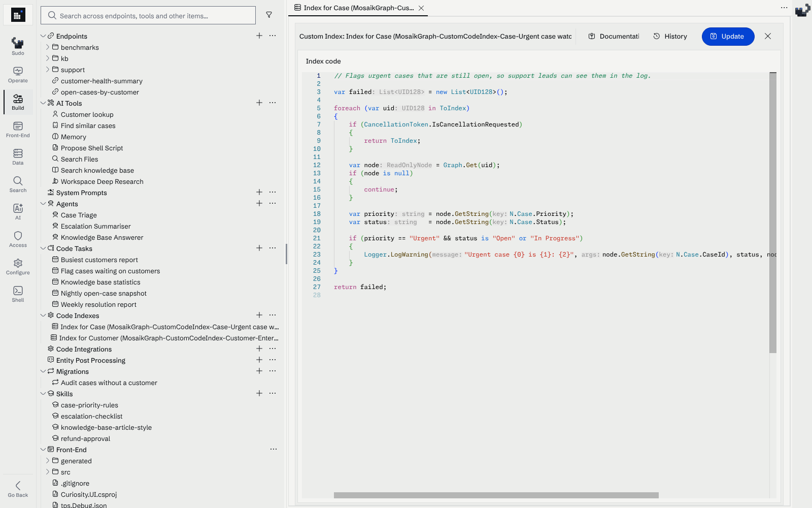Click the code editor vertical scrollbar
The width and height of the screenshot is (812, 508).
coord(773,213)
